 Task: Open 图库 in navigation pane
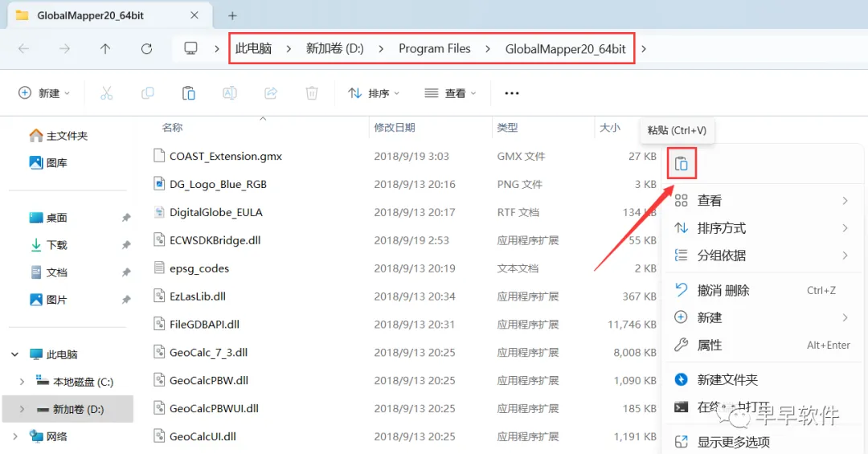48,163
